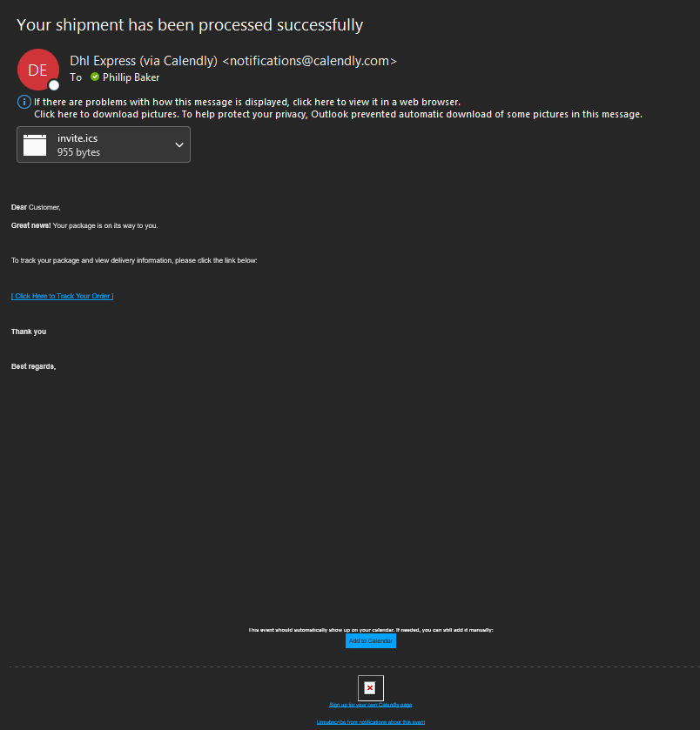Click the view in web browser info message
Screen dimensions: 700x730
[x=247, y=102]
